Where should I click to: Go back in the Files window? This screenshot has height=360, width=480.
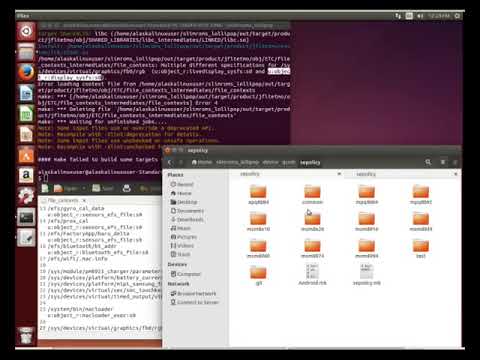point(170,162)
